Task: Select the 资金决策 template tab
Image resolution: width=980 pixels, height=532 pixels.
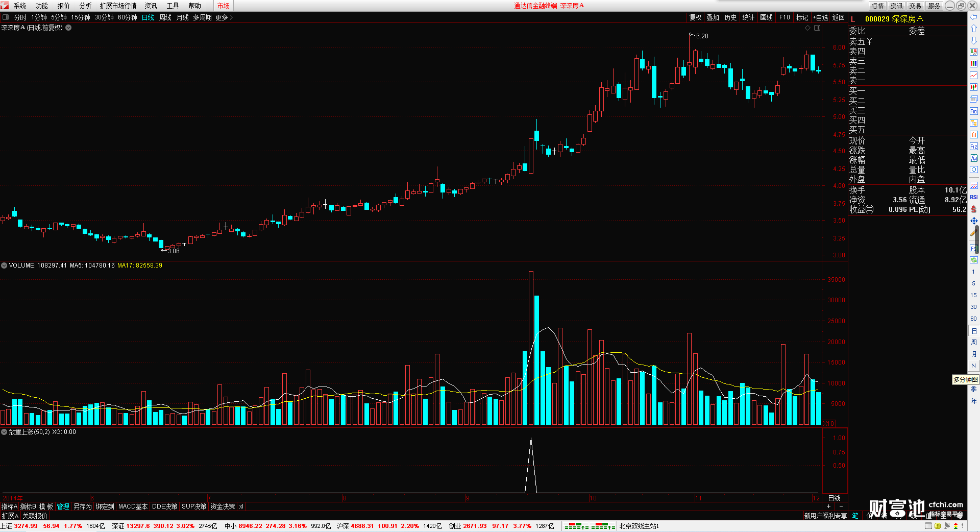Action: click(x=223, y=506)
